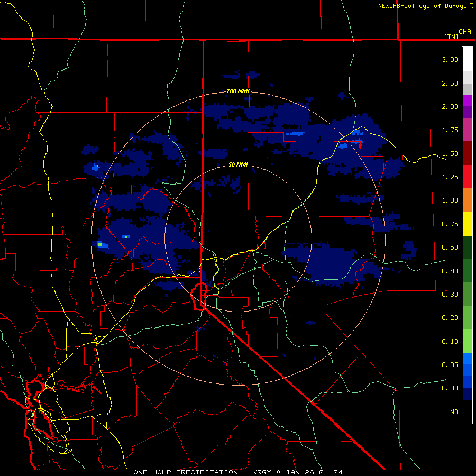Select the magenta 2.00 color swatch
This screenshot has height=476, width=476.
(x=467, y=100)
